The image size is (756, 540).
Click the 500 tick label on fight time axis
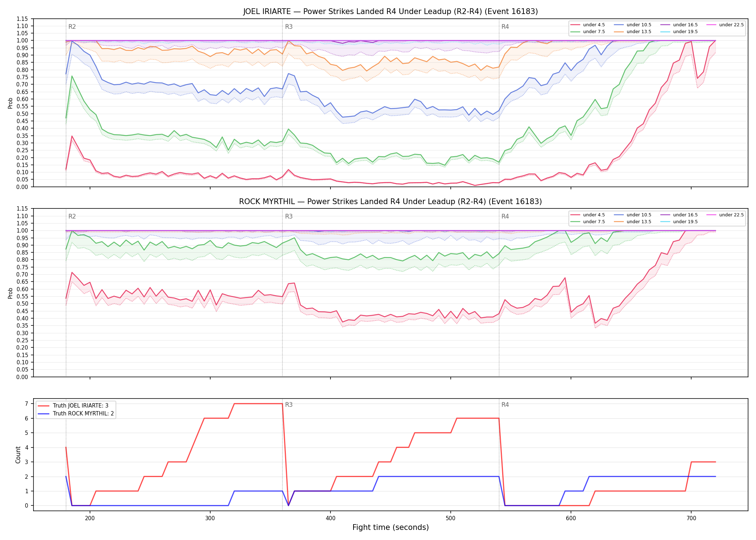point(451,518)
